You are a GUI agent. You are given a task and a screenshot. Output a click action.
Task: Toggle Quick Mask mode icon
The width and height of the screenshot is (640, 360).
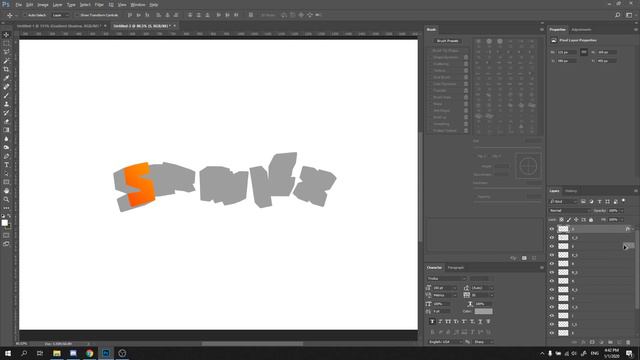pos(6,235)
